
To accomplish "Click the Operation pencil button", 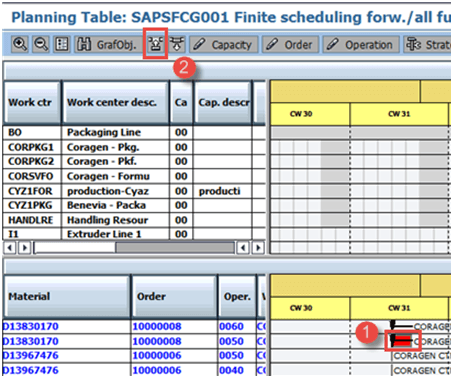I will pyautogui.click(x=361, y=44).
